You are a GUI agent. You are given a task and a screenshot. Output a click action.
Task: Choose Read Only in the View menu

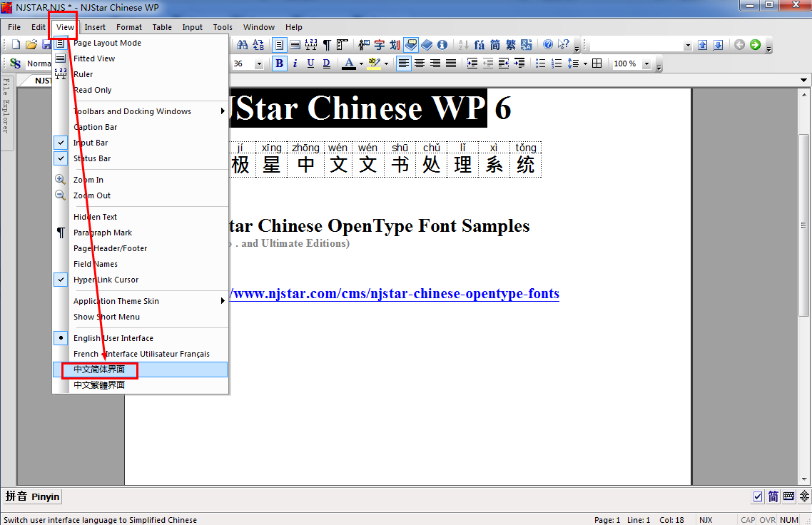(x=141, y=90)
